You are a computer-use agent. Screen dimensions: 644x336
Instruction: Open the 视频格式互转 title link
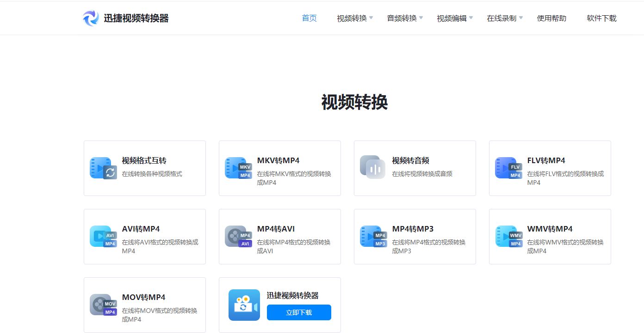pos(144,160)
